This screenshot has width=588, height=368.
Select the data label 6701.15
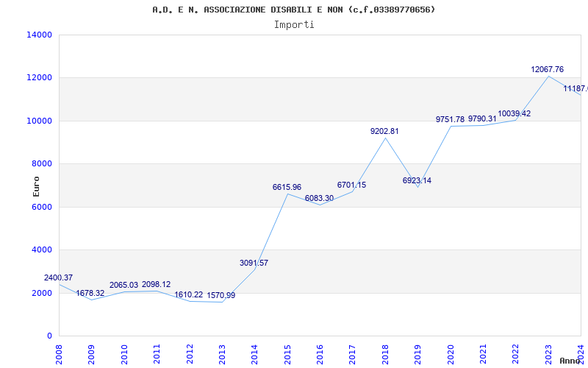(x=352, y=185)
